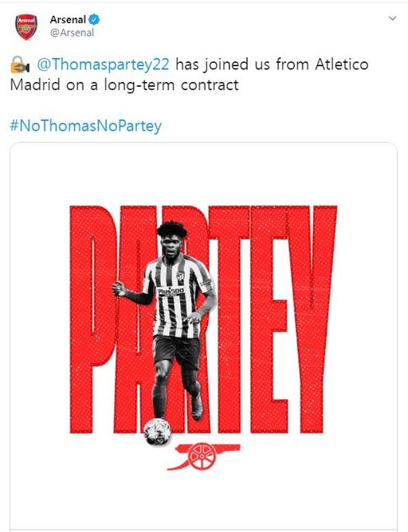Click the Plus500 sponsor on shirt

(171, 291)
